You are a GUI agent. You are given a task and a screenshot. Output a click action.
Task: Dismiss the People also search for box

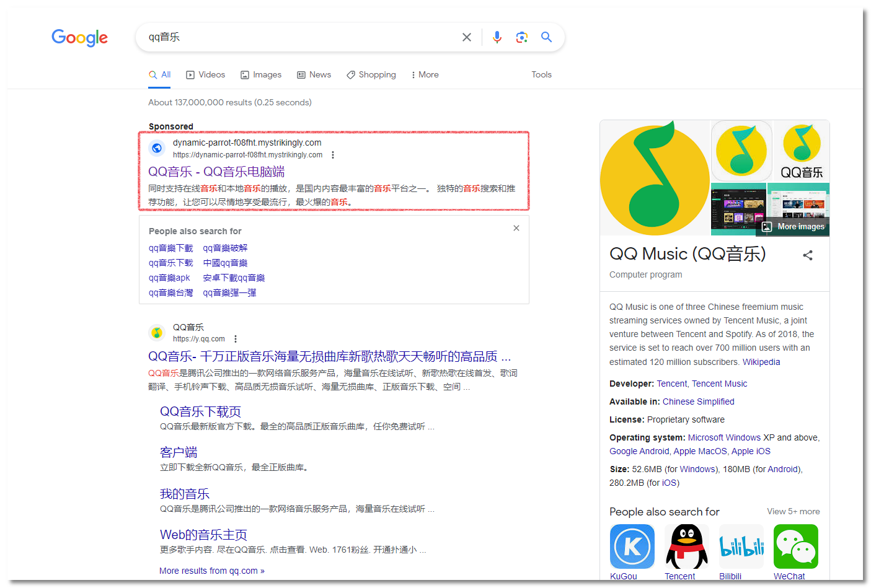(x=516, y=227)
